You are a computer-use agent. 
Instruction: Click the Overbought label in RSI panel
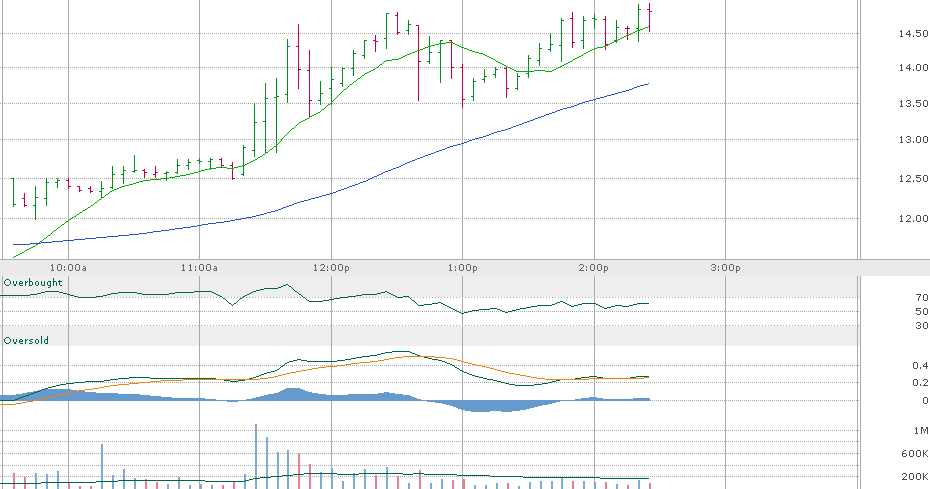[33, 283]
